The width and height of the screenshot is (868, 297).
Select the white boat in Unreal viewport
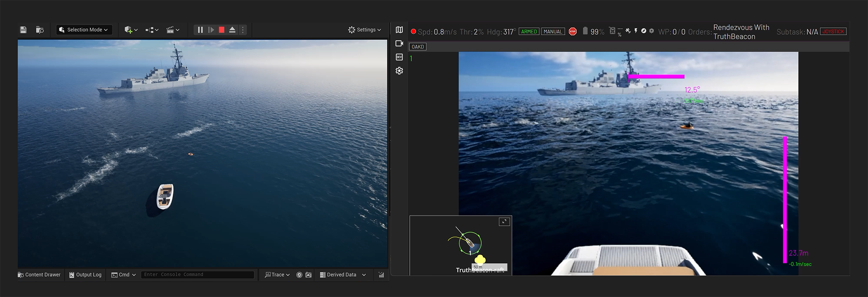pos(165,196)
